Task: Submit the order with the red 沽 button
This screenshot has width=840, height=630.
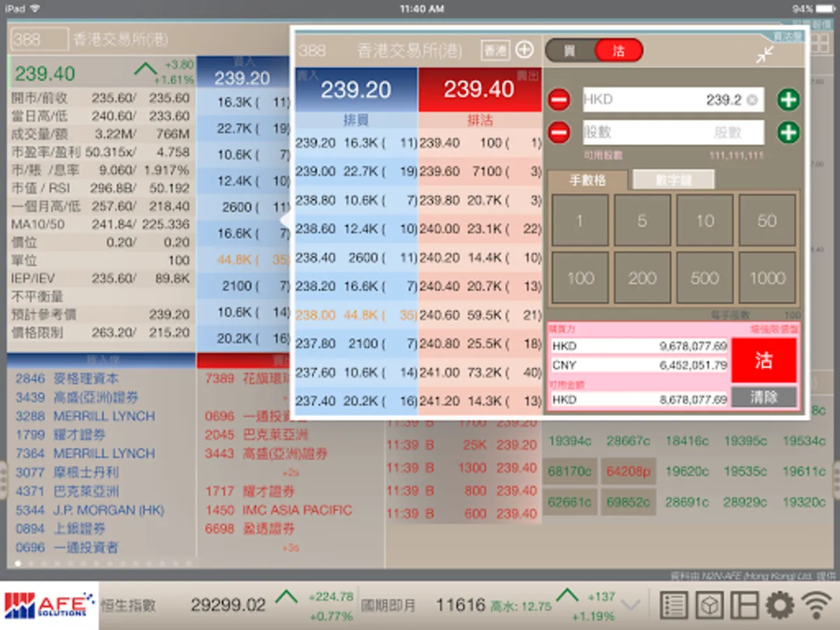Action: pyautogui.click(x=764, y=360)
